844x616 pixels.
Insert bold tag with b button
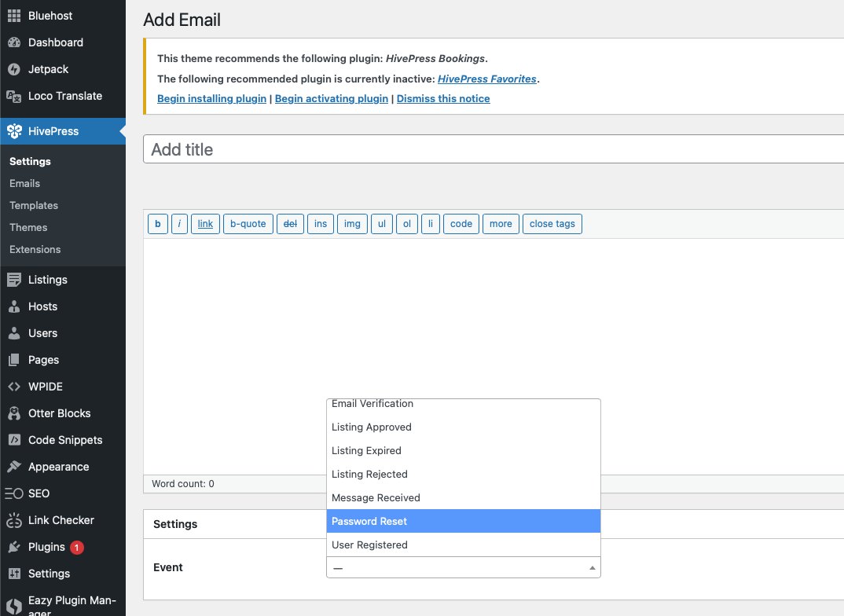coord(158,224)
